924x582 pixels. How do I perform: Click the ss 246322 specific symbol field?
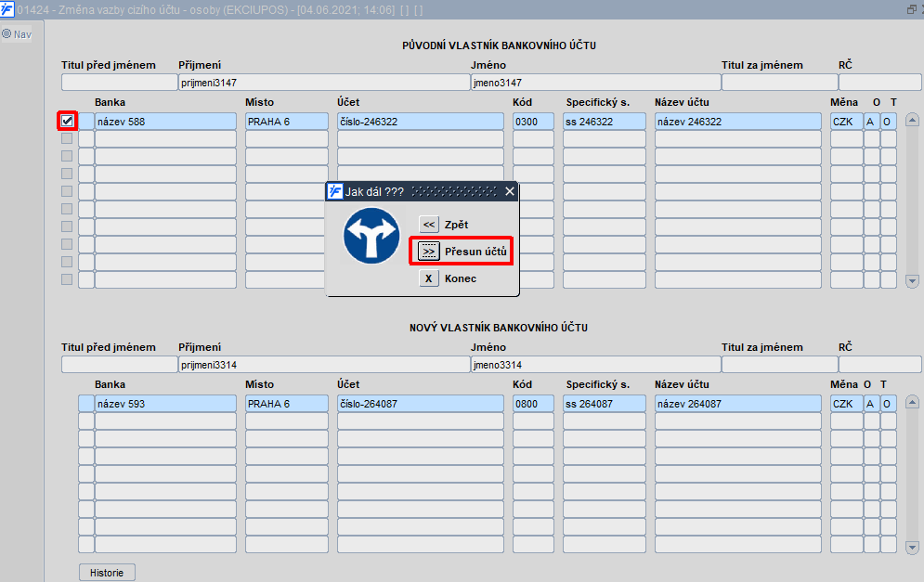pyautogui.click(x=604, y=122)
